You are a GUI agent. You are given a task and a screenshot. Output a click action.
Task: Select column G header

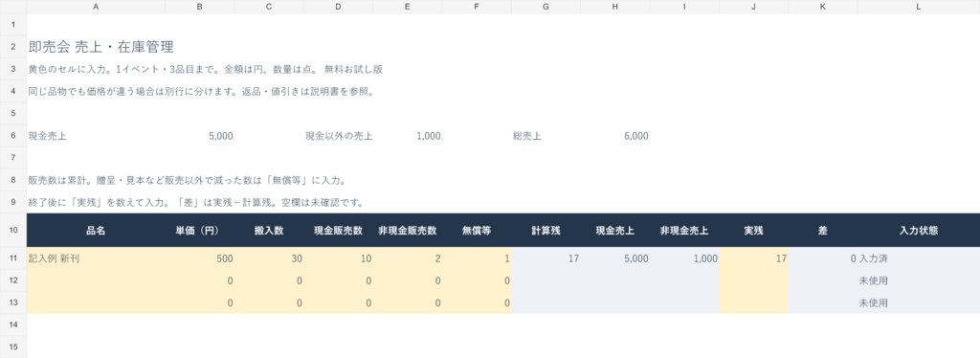pos(546,7)
